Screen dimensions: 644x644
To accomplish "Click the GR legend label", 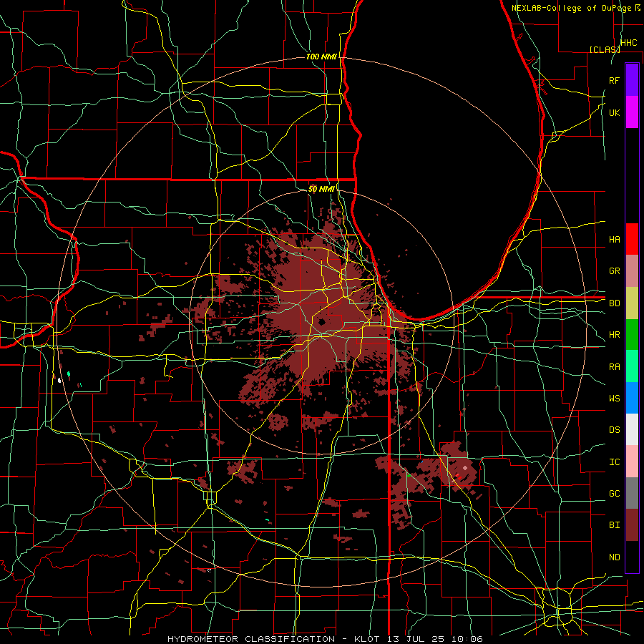I will tap(614, 271).
